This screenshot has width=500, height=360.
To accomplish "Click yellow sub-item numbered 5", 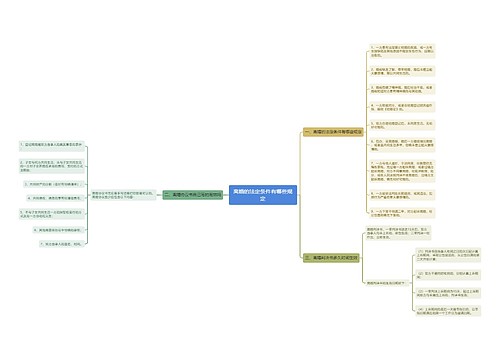I will coord(402,125).
